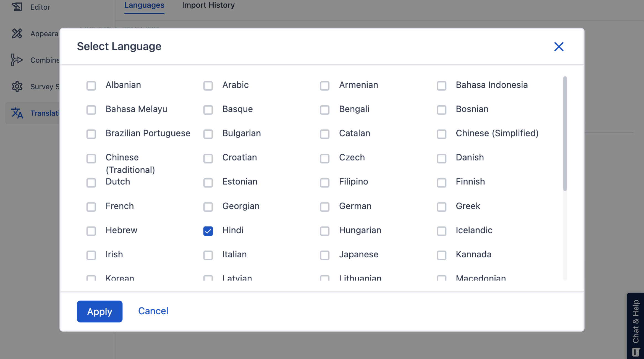The image size is (644, 359).
Task: Check the Kannada checkbox
Action: click(x=442, y=255)
